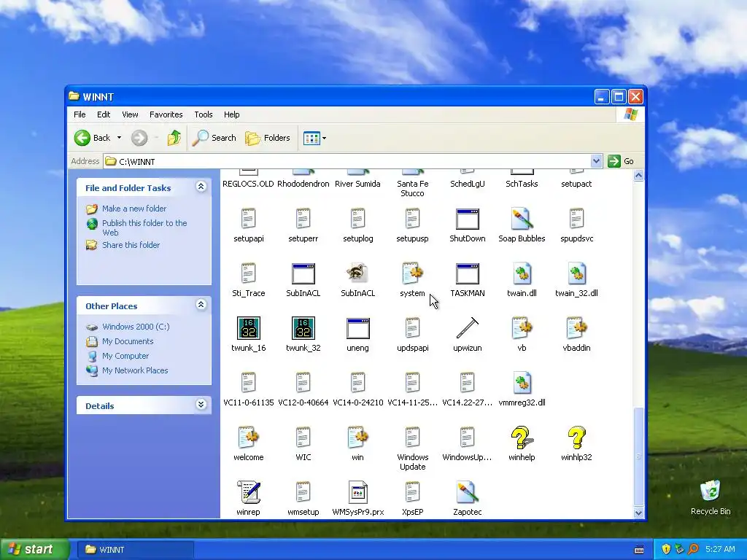747x560 pixels.
Task: Click the vertical scrollbar down arrow
Action: 638,513
